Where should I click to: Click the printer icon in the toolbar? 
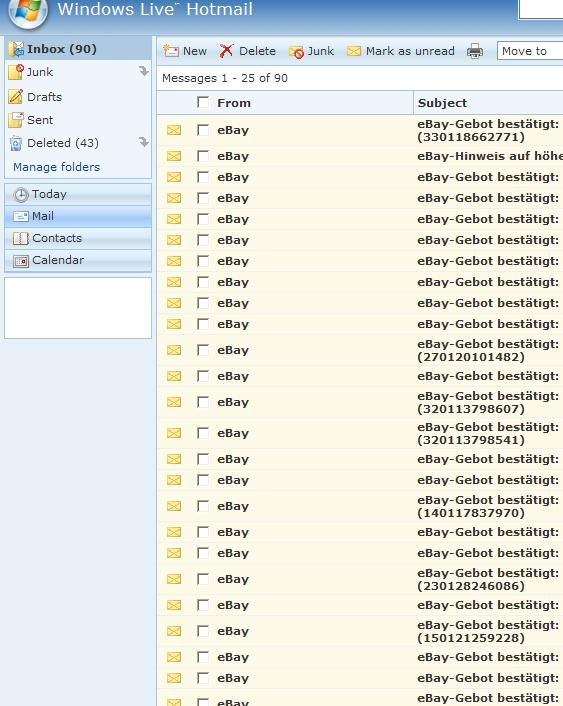(x=475, y=51)
